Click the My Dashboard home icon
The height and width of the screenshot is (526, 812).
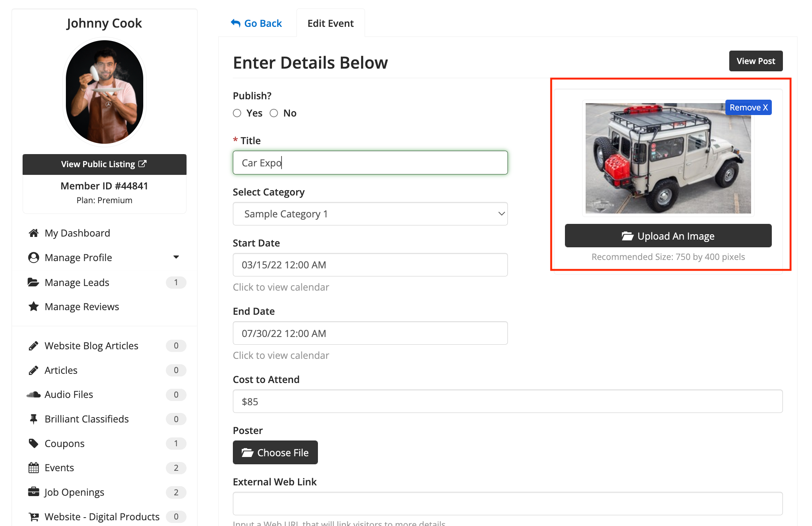(x=34, y=233)
